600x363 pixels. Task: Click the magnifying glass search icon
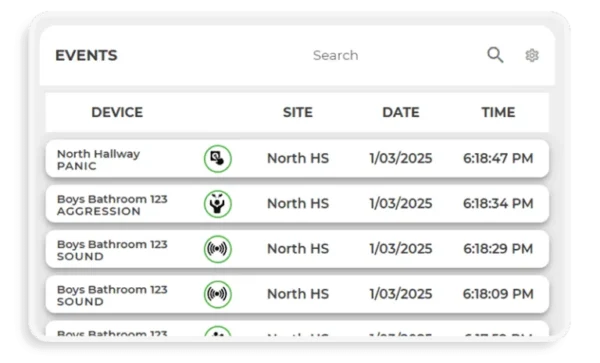click(x=495, y=55)
